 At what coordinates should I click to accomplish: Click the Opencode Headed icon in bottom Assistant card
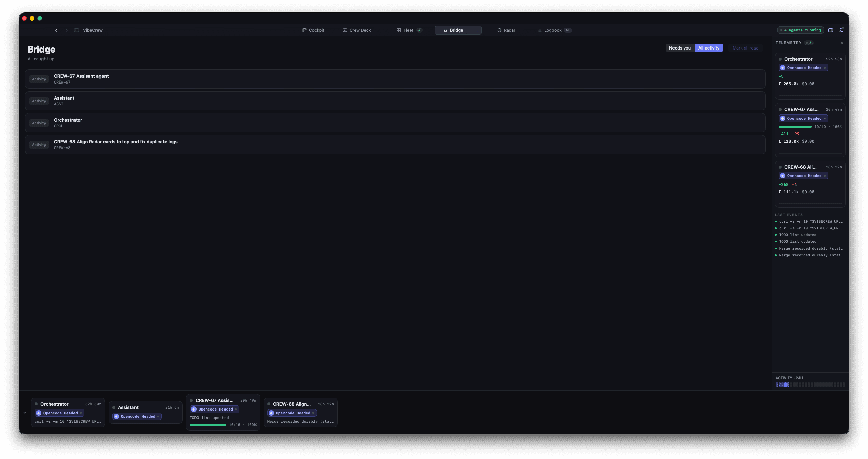pyautogui.click(x=116, y=416)
